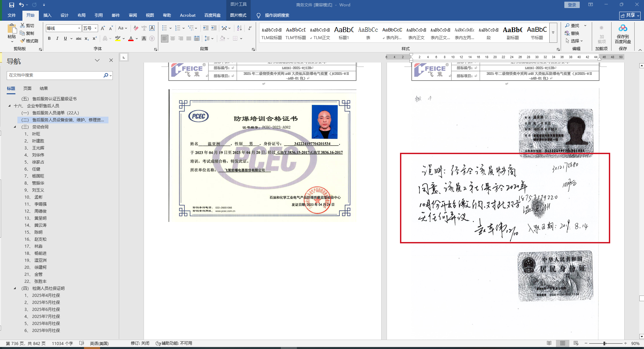Switch to read mode view in status bar
The height and width of the screenshot is (349, 644).
[549, 343]
